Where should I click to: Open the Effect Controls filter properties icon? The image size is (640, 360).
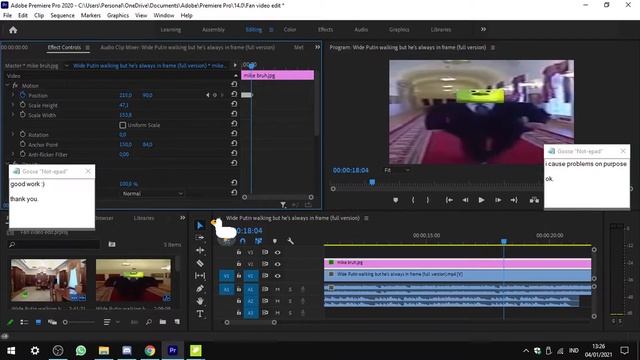(x=283, y=204)
